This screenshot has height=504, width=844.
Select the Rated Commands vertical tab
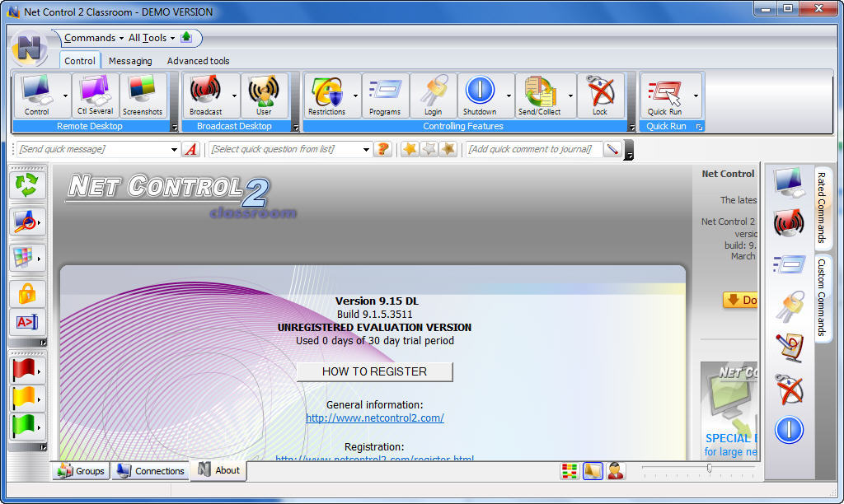pyautogui.click(x=822, y=208)
